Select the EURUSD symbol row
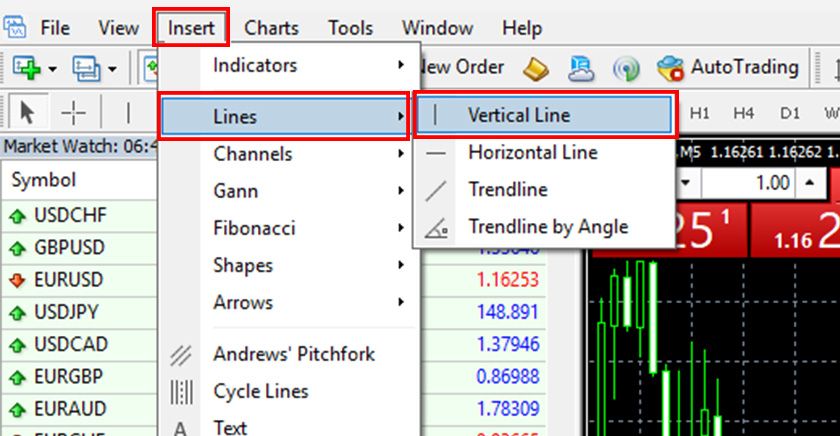 (68, 280)
